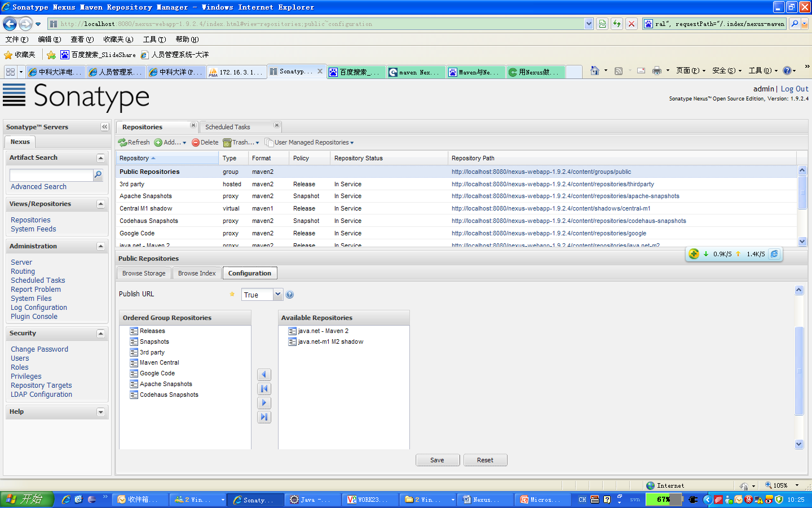This screenshot has width=812, height=508.
Task: Click the move-all-right arrow button
Action: (264, 417)
